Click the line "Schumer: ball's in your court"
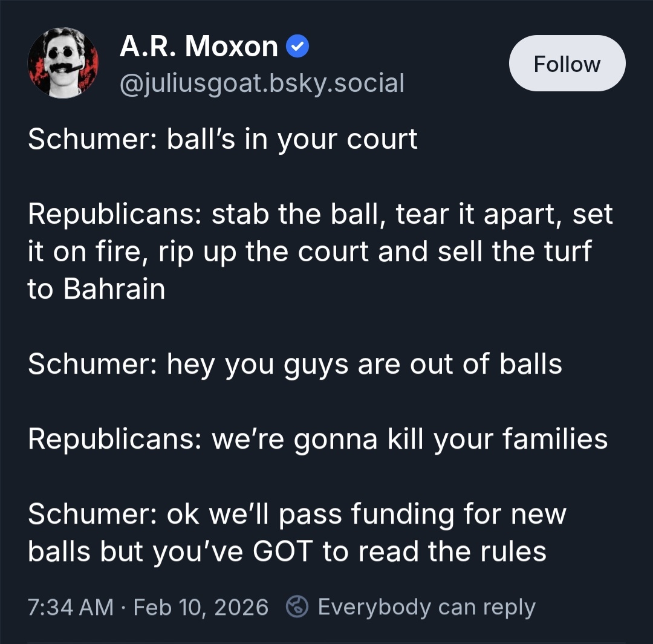 (x=223, y=139)
